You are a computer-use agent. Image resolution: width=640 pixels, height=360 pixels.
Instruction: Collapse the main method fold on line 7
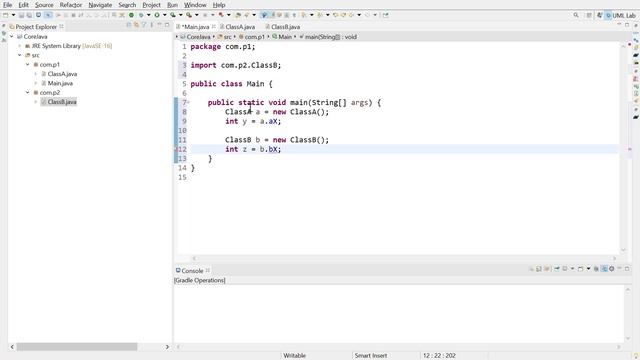pyautogui.click(x=188, y=102)
